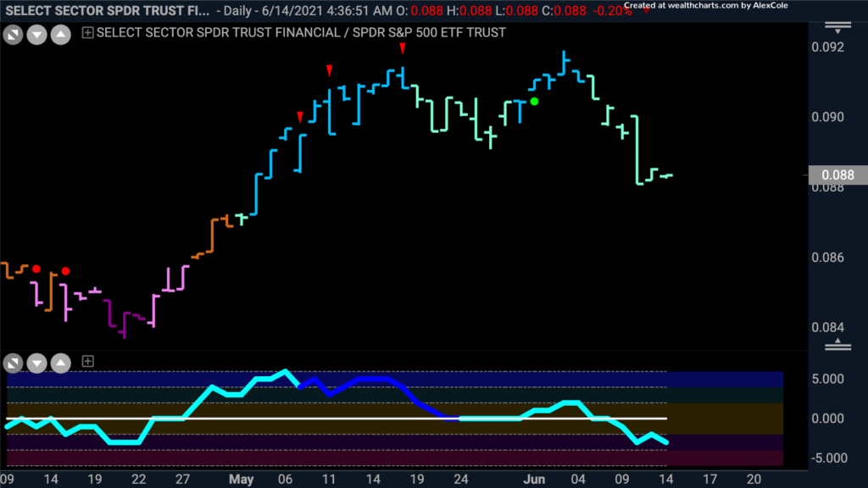Open the wealthcharts.com credit text
Viewport: 868px width, 488px height.
point(706,6)
